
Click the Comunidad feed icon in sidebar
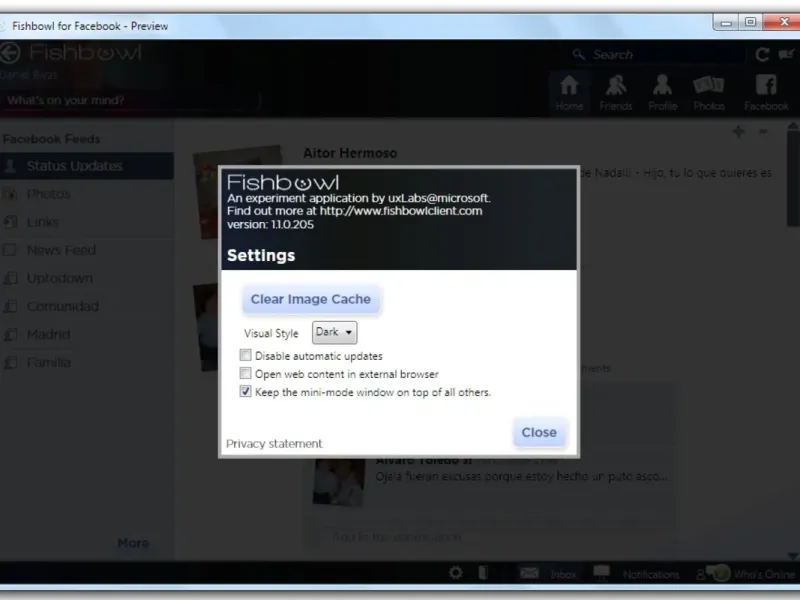pyautogui.click(x=10, y=306)
